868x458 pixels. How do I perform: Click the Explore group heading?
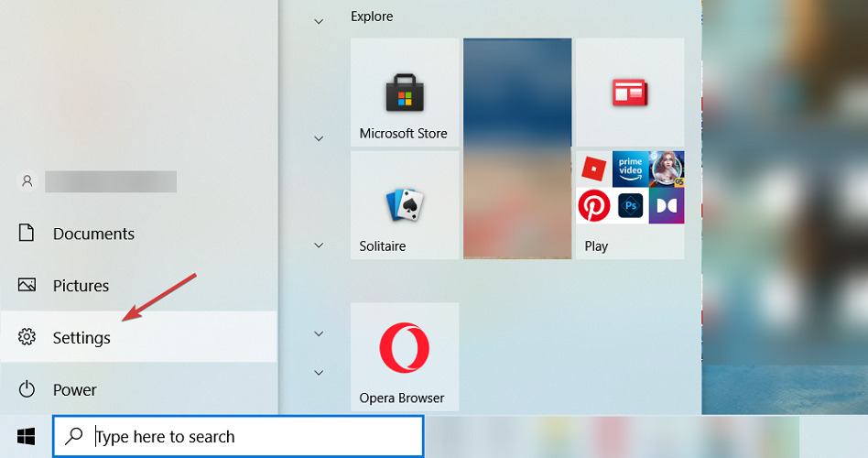click(372, 16)
